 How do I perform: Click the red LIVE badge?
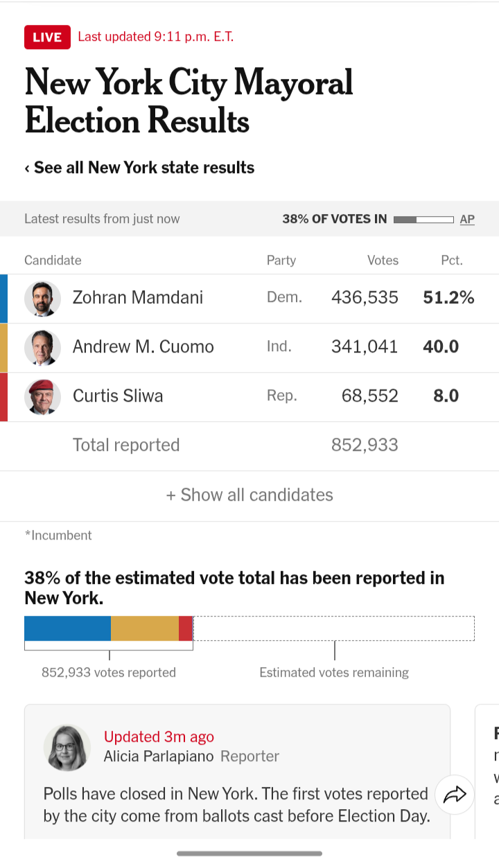(47, 37)
